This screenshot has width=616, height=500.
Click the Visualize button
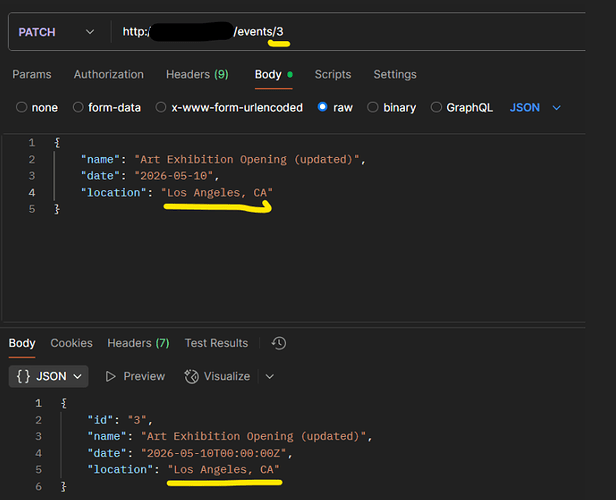coord(217,376)
